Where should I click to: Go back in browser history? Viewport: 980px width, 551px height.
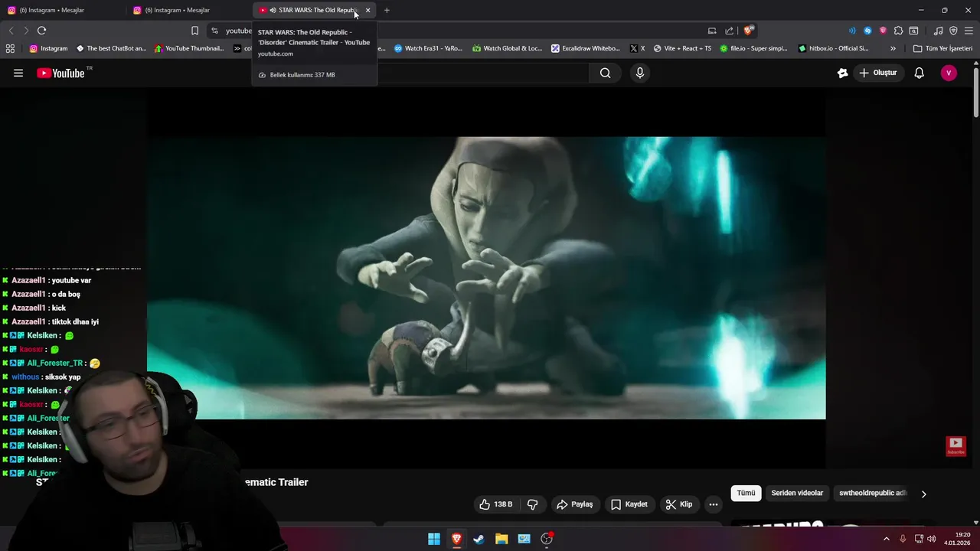[11, 31]
